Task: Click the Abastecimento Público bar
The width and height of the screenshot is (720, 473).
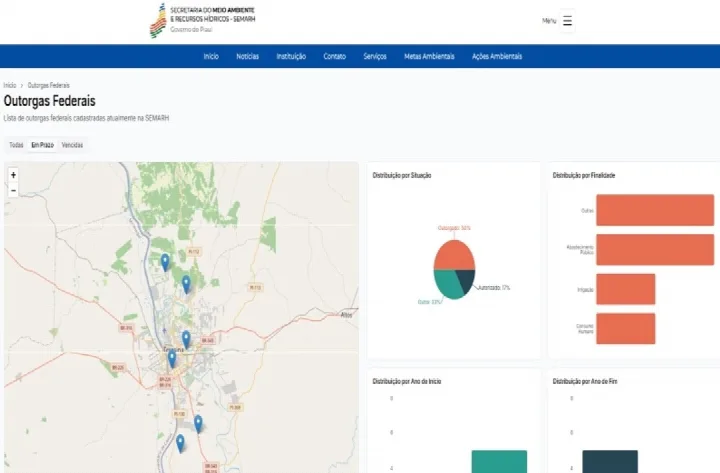Action: (x=655, y=249)
